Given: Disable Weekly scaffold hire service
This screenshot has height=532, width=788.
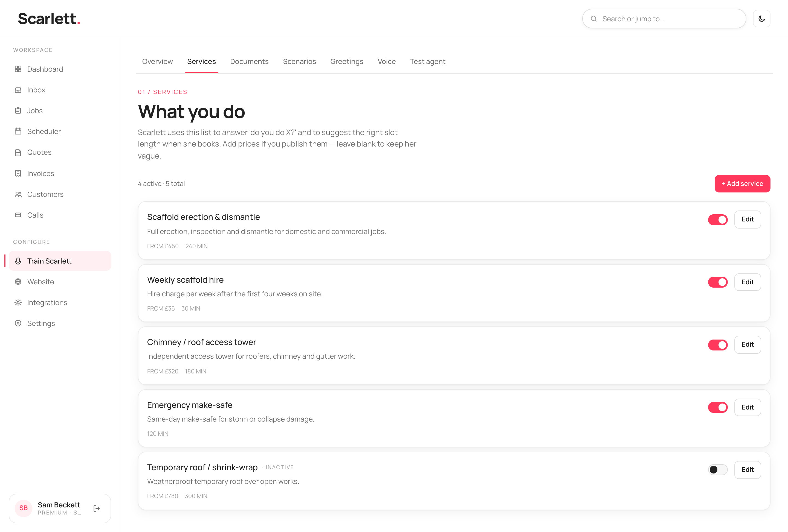Looking at the screenshot, I should click(x=718, y=282).
